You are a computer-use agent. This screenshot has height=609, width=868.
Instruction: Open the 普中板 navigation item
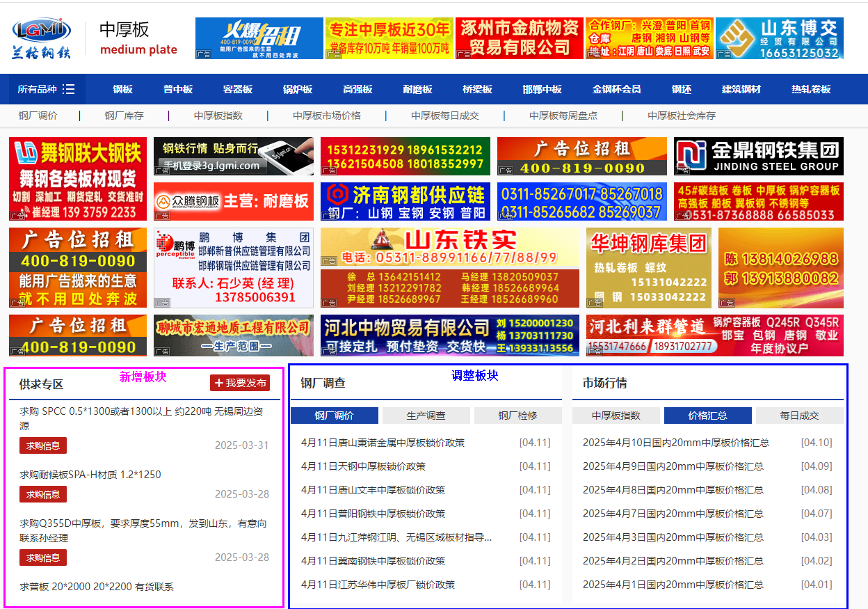[178, 89]
